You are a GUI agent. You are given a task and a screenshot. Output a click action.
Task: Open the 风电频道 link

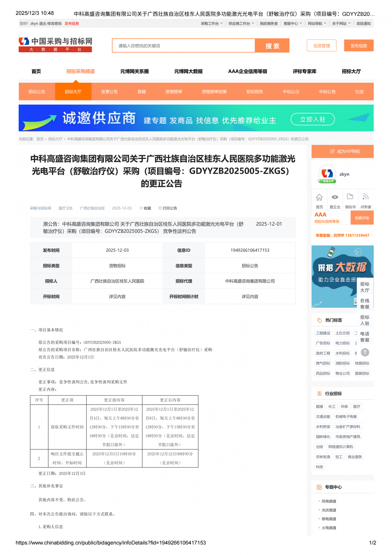pos(329,501)
